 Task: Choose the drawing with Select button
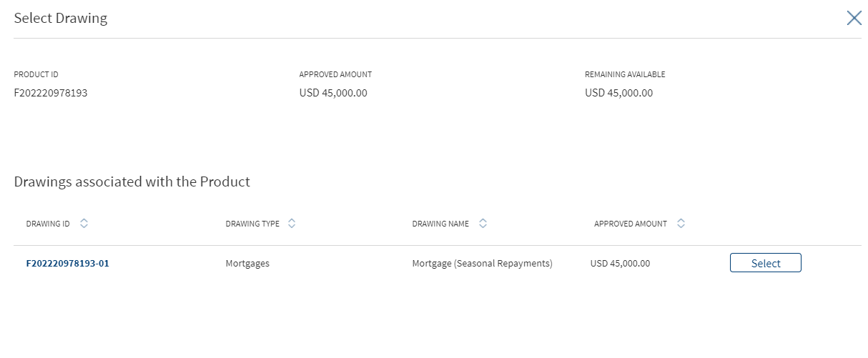pyautogui.click(x=766, y=263)
